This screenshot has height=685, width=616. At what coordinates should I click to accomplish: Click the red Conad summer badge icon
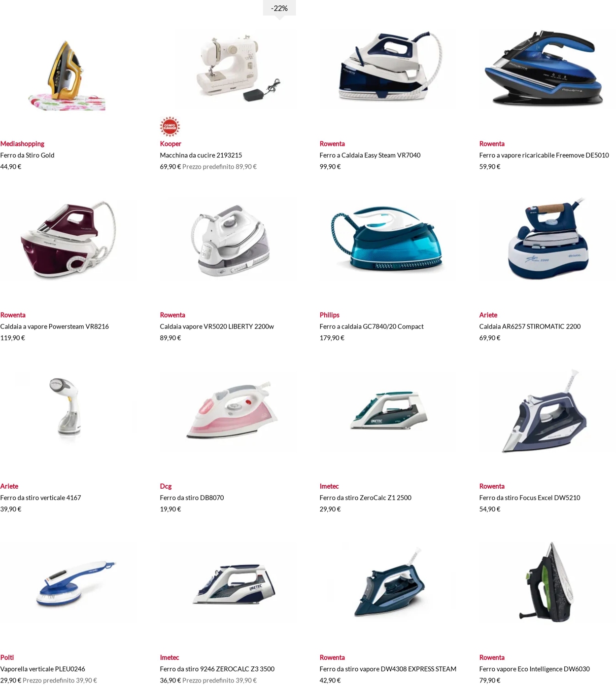tap(170, 127)
